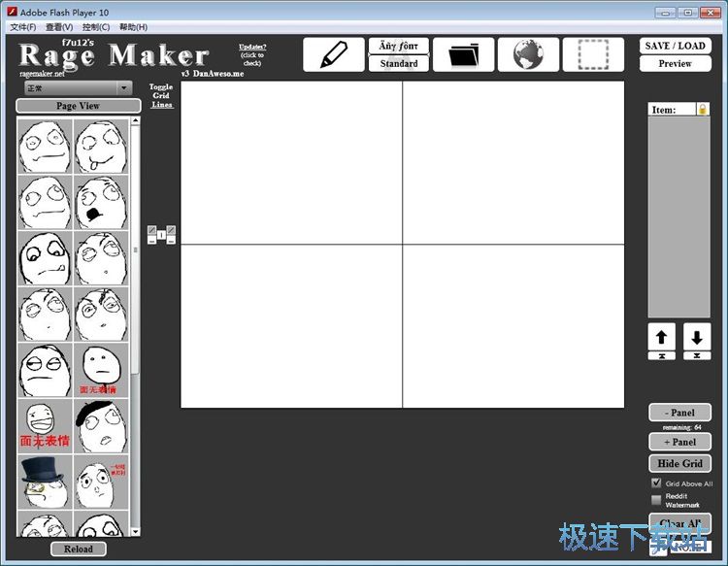728x566 pixels.
Task: Open the face category dropdown
Action: pyautogui.click(x=78, y=88)
